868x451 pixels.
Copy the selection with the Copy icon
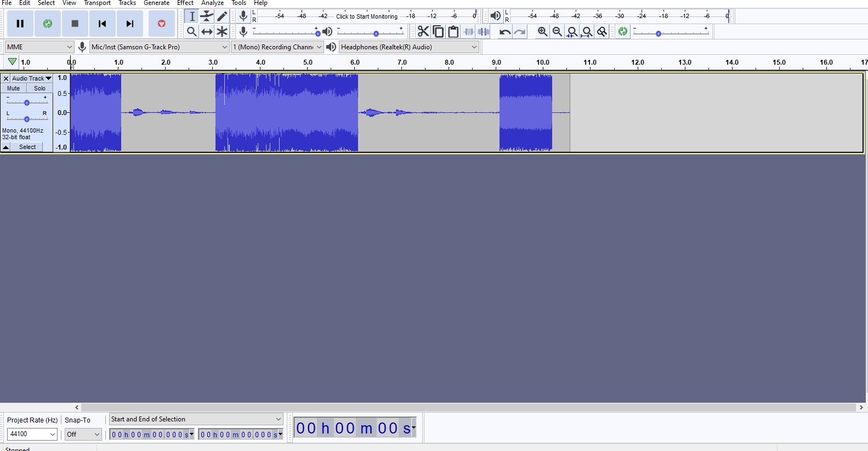click(438, 32)
